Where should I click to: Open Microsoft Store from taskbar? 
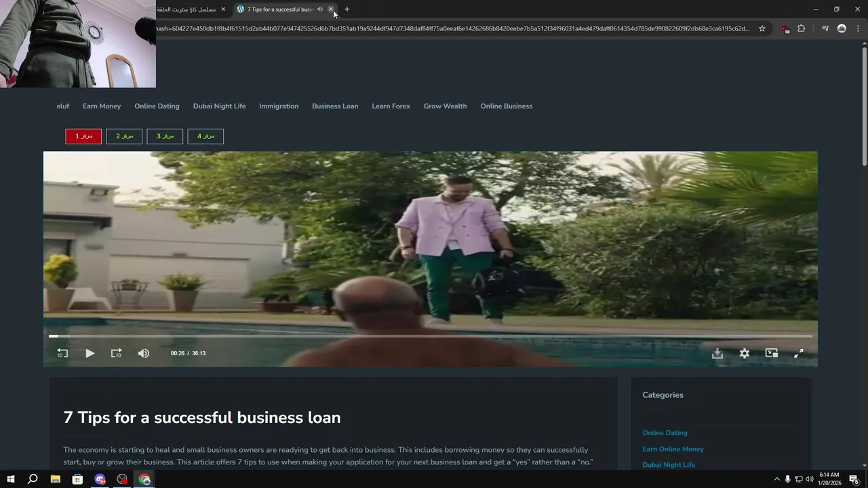click(78, 479)
